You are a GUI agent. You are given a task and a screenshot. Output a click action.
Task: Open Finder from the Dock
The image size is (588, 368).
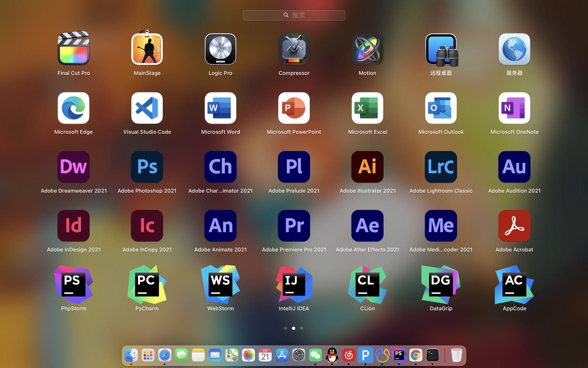click(131, 355)
